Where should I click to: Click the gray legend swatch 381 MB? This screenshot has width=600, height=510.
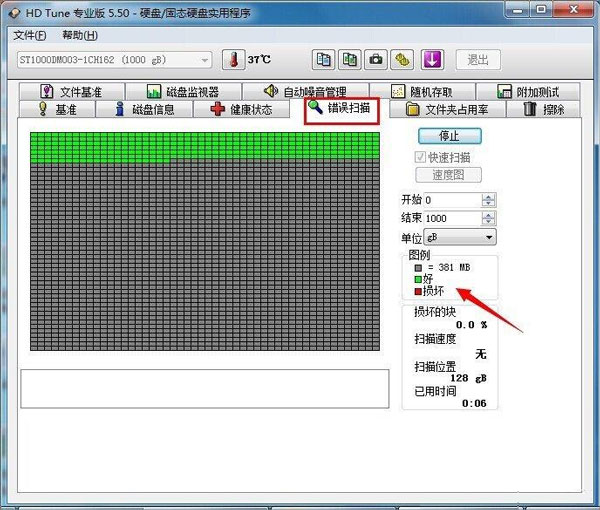click(x=418, y=268)
